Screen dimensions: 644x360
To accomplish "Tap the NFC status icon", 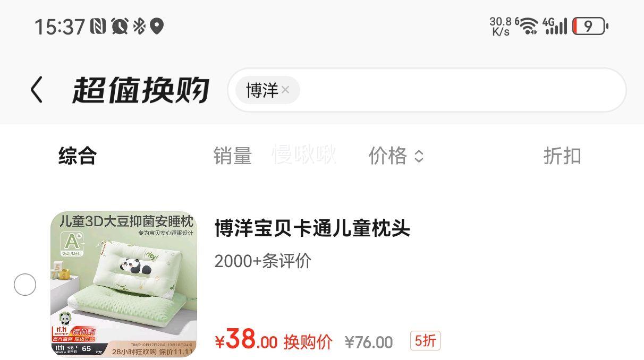I will coord(98,26).
